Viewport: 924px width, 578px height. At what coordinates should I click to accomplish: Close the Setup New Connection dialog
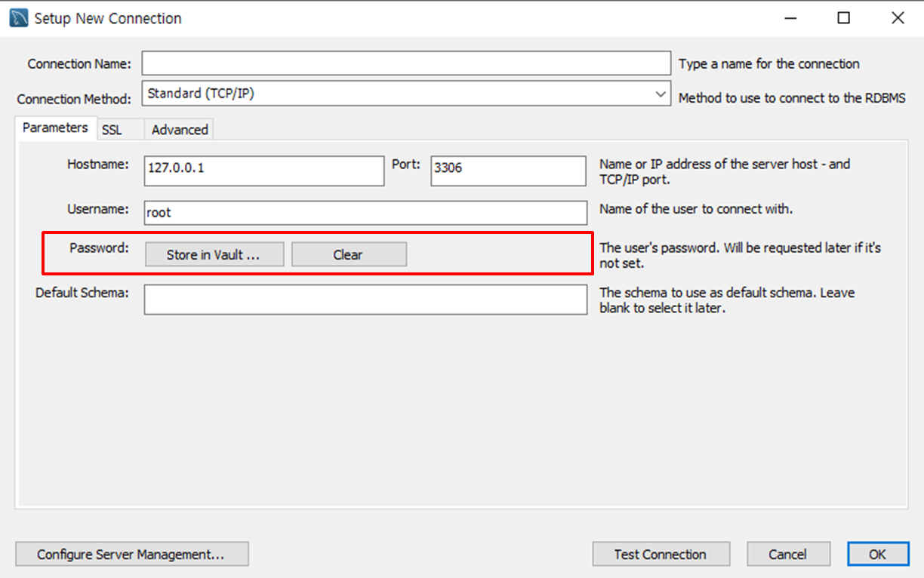[898, 18]
